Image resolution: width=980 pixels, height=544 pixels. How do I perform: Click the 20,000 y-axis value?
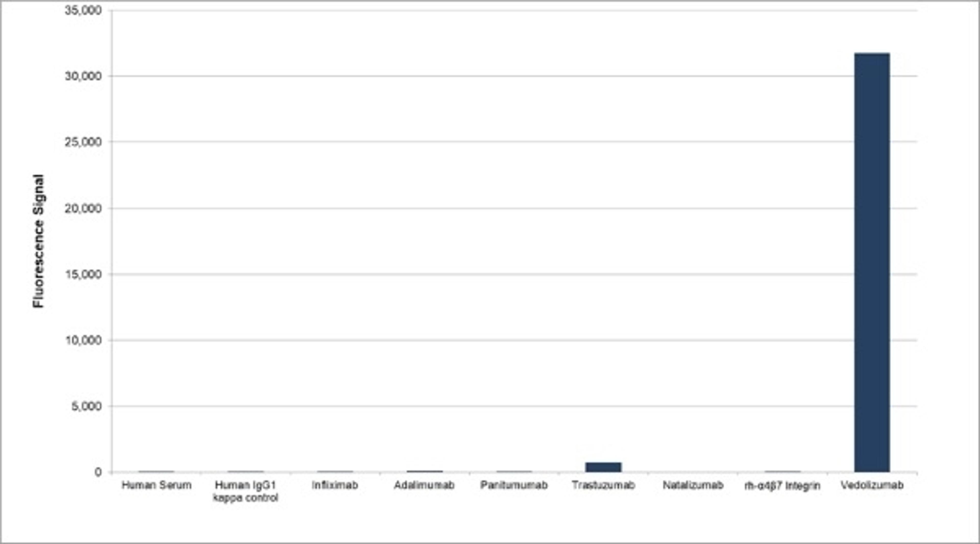tap(83, 209)
